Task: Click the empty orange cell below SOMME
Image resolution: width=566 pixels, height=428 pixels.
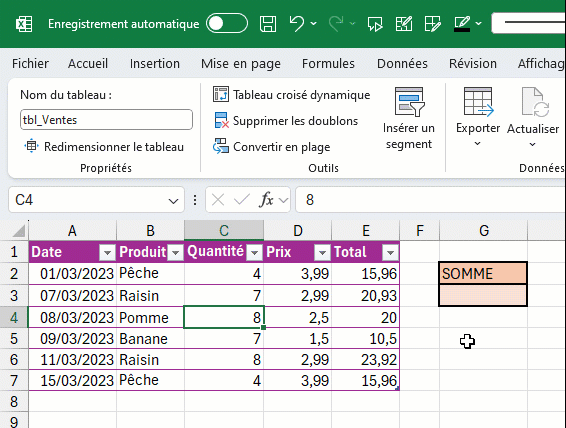Action: tap(483, 295)
